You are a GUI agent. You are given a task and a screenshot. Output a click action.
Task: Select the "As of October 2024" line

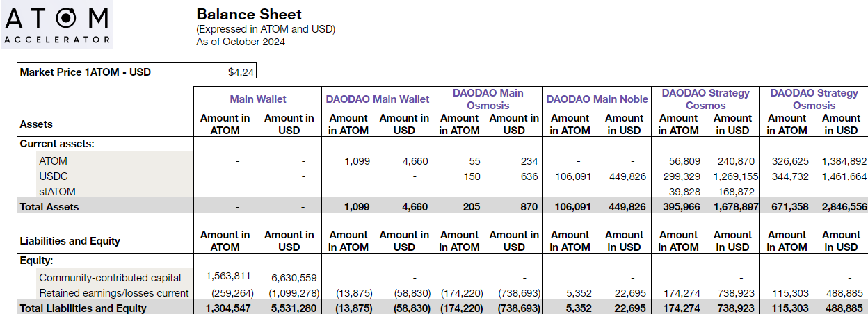click(x=241, y=42)
